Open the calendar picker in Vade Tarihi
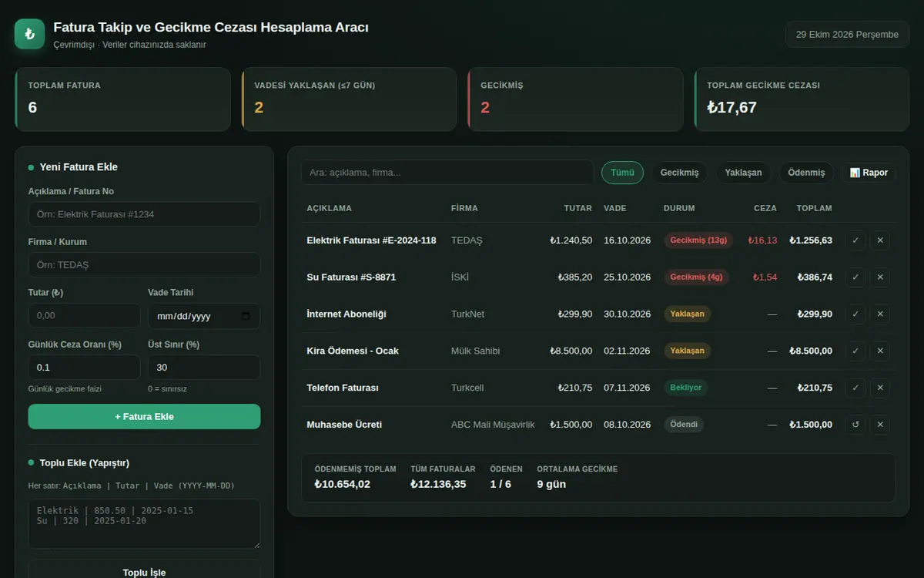This screenshot has width=924, height=578. pos(246,316)
